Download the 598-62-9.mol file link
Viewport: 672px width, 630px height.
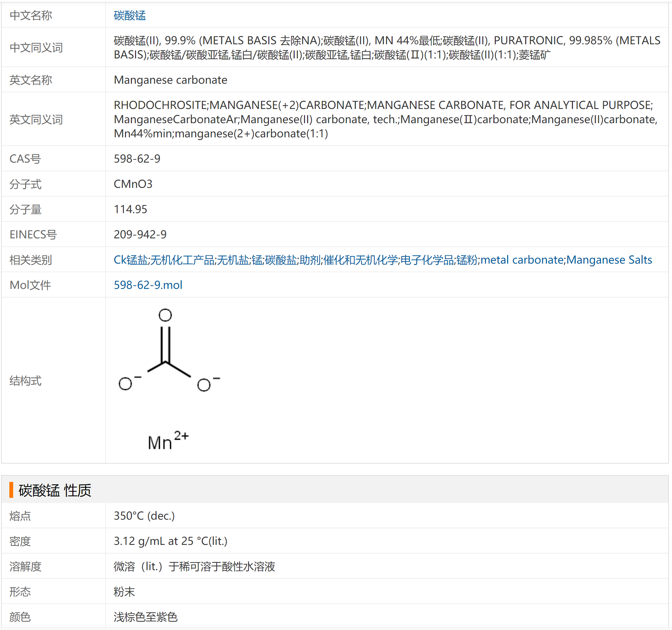[x=148, y=285]
